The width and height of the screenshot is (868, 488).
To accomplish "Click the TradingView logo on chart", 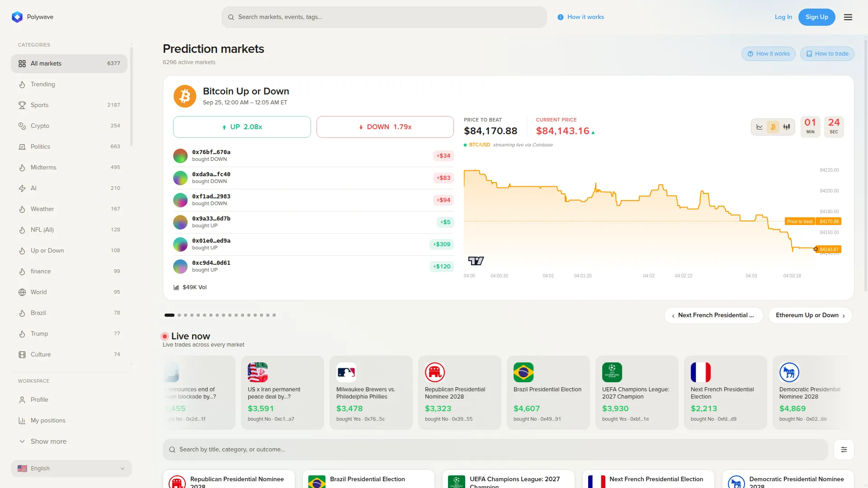I will [476, 261].
